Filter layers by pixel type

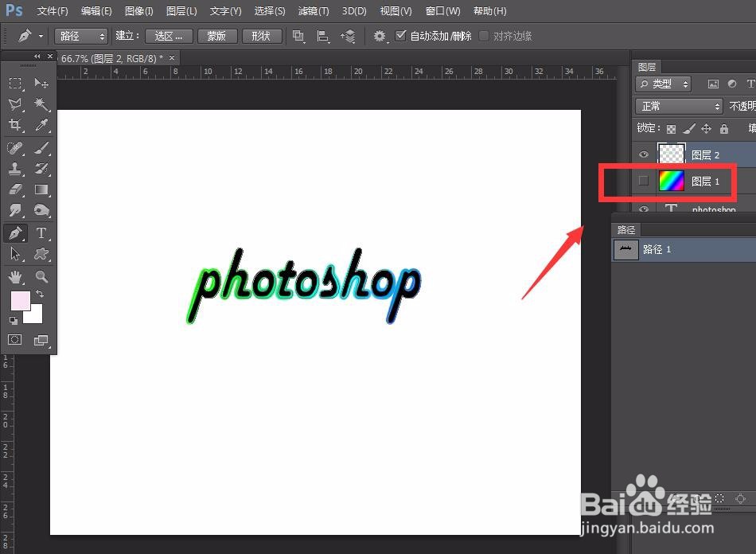[x=713, y=84]
